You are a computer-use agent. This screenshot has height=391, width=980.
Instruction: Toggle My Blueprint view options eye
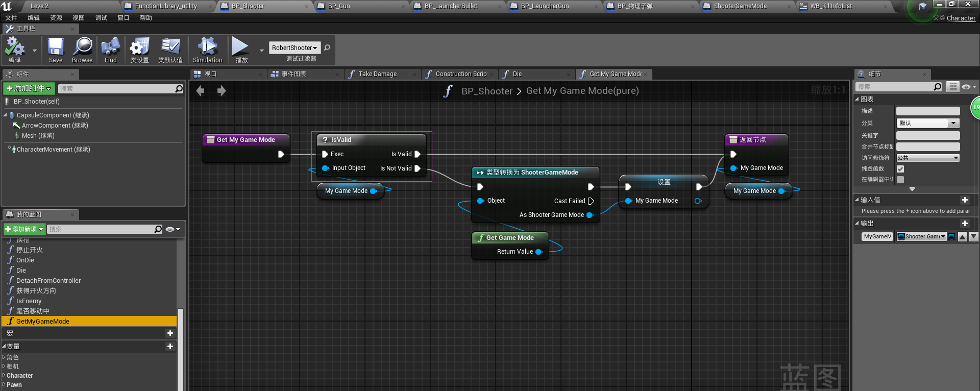pos(173,229)
